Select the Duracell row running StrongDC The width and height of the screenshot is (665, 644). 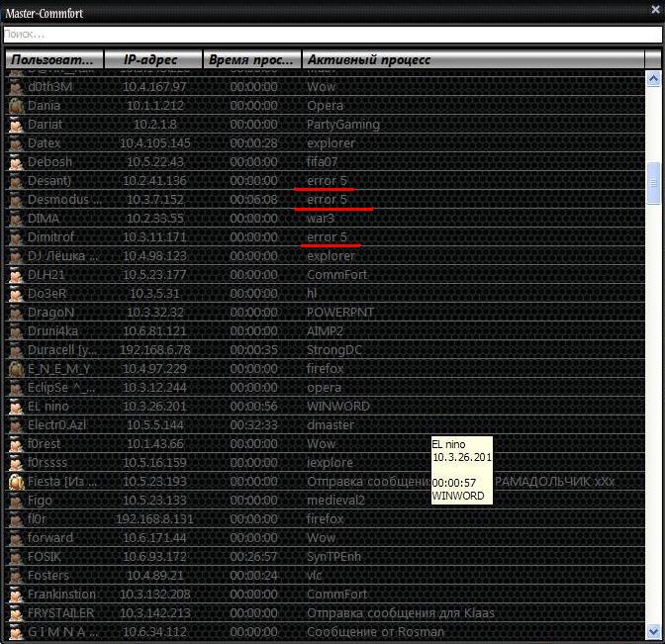coord(327,350)
